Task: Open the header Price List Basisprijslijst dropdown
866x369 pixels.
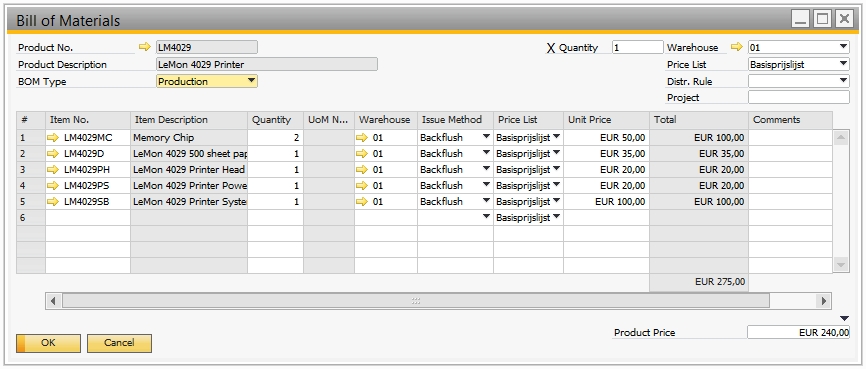Action: (843, 64)
